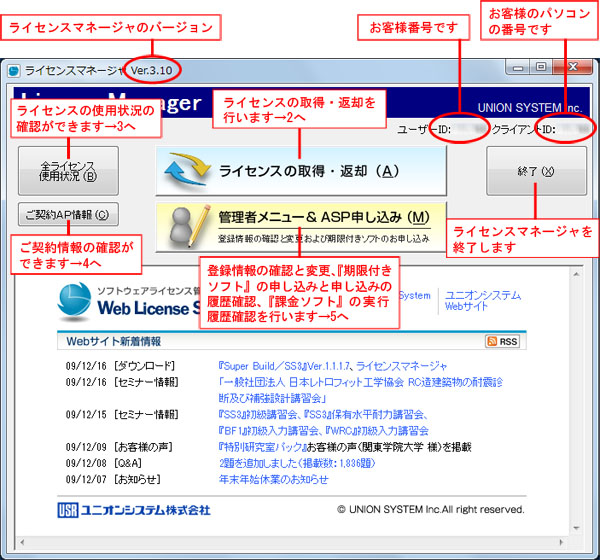This screenshot has height=560, width=600.
Task: Open 管理者メニュー＆ASP申し込み (M) button
Action: 301,227
